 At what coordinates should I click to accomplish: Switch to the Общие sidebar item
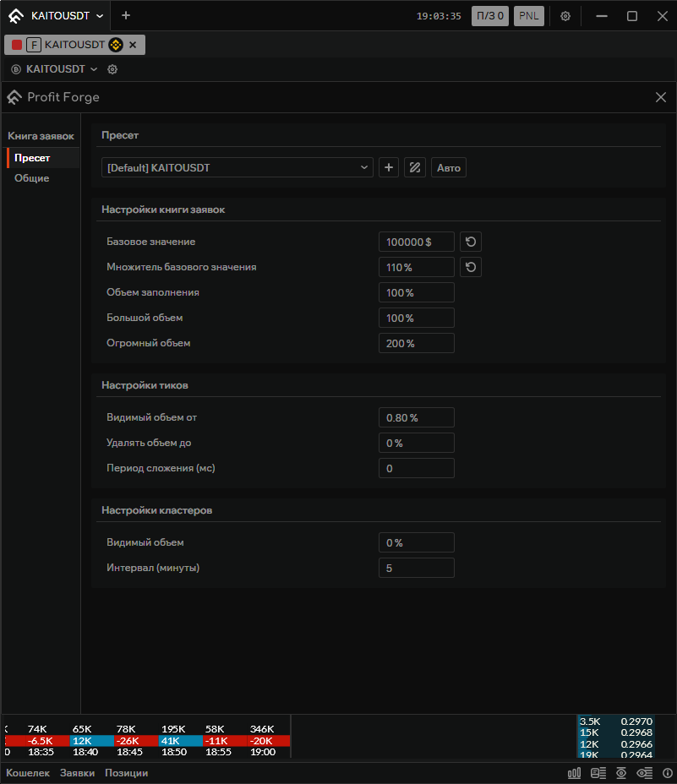tap(31, 178)
